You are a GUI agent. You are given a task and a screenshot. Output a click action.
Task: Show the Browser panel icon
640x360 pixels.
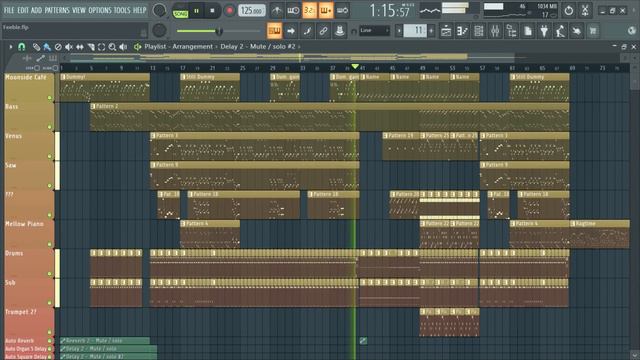pos(511,31)
